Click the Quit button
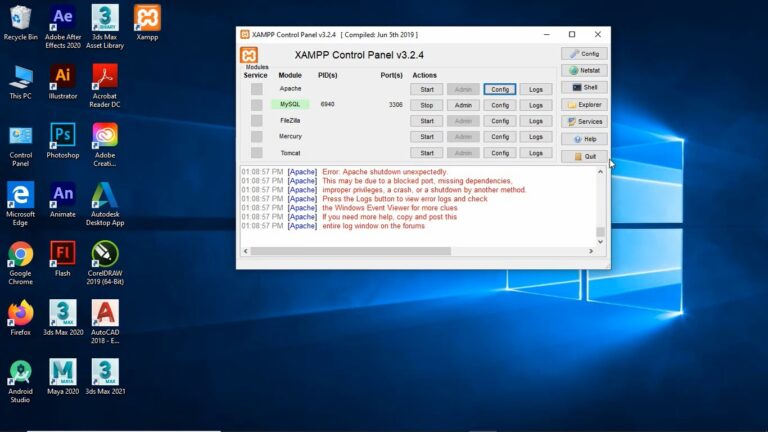Image resolution: width=768 pixels, height=432 pixels. click(x=584, y=156)
